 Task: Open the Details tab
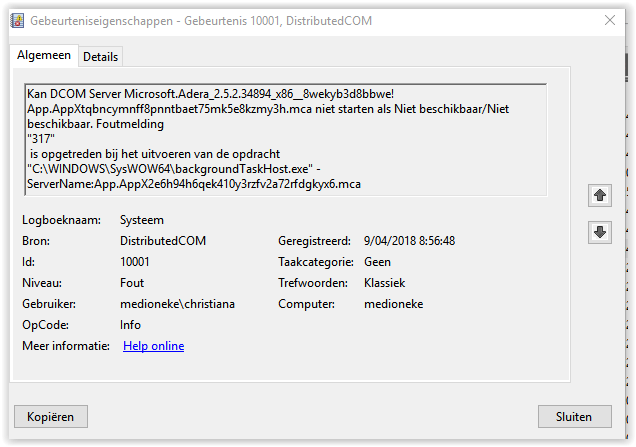100,57
